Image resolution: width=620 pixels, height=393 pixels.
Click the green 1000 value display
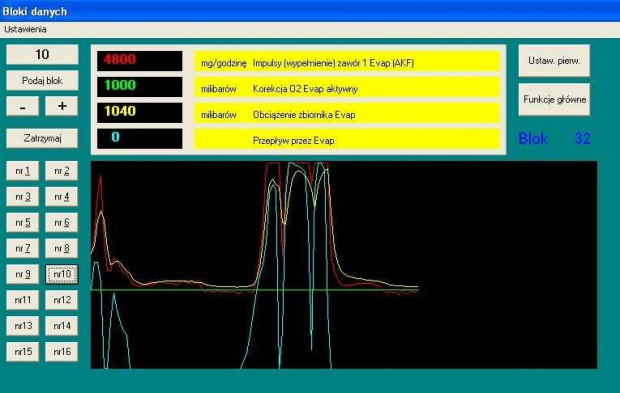(140, 87)
